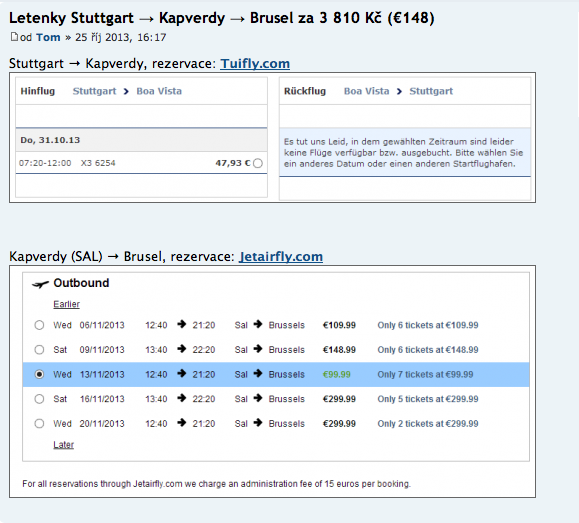Select the 47,93 € Hinflug radio button
The height and width of the screenshot is (523, 579).
point(258,163)
